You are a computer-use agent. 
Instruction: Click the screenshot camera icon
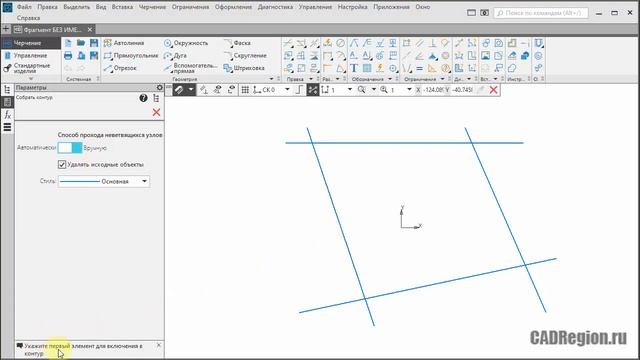point(484,13)
